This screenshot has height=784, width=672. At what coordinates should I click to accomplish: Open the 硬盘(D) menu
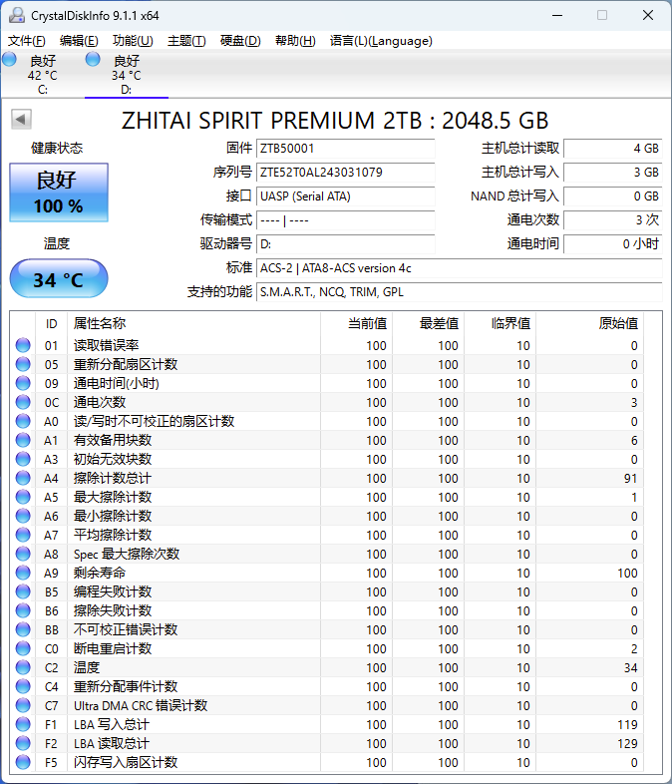[x=240, y=41]
